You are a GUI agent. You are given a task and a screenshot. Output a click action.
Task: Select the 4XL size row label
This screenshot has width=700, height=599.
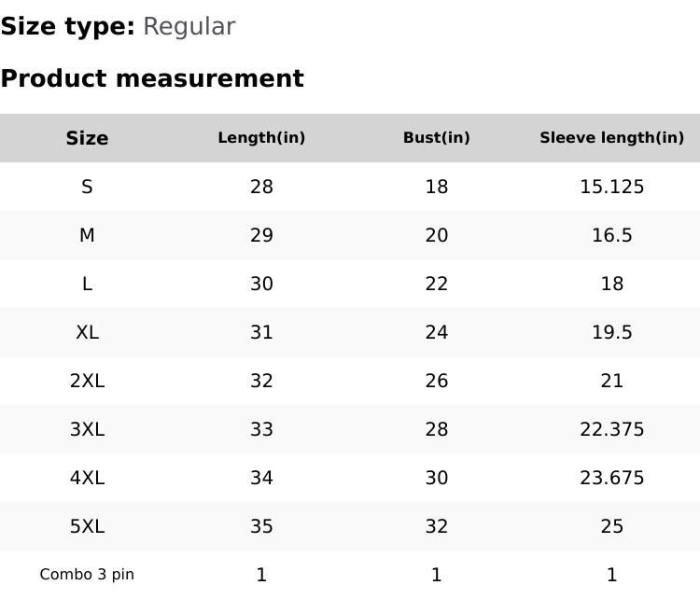click(x=87, y=478)
